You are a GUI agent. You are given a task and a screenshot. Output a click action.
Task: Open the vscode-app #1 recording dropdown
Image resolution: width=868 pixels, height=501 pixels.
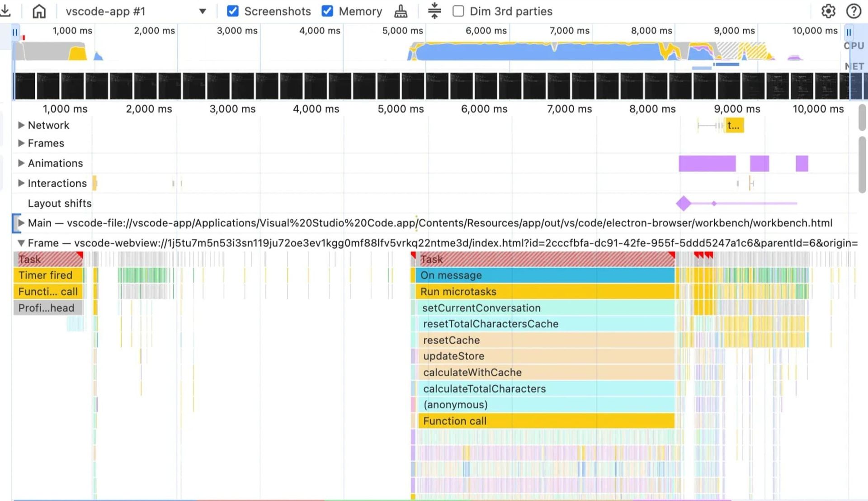202,11
